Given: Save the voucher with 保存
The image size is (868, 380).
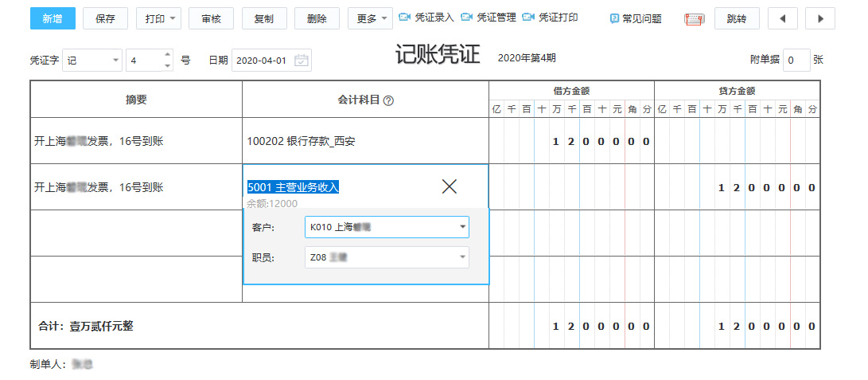Looking at the screenshot, I should pyautogui.click(x=105, y=19).
